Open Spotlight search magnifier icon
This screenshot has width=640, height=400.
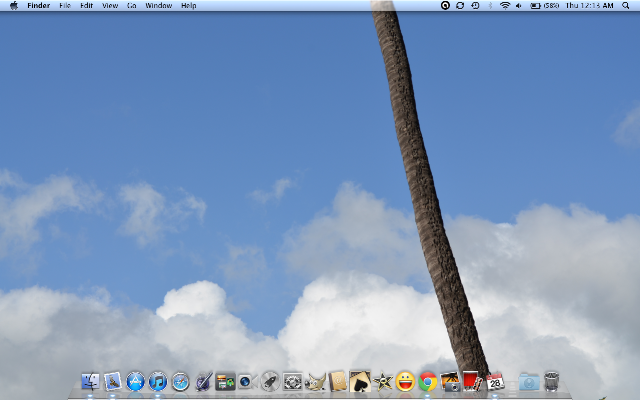click(625, 5)
